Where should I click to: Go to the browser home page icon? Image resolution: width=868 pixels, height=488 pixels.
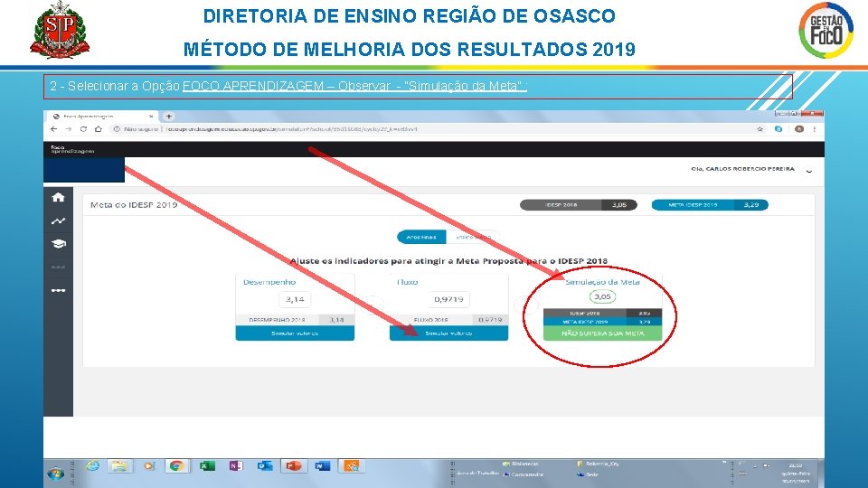98,129
